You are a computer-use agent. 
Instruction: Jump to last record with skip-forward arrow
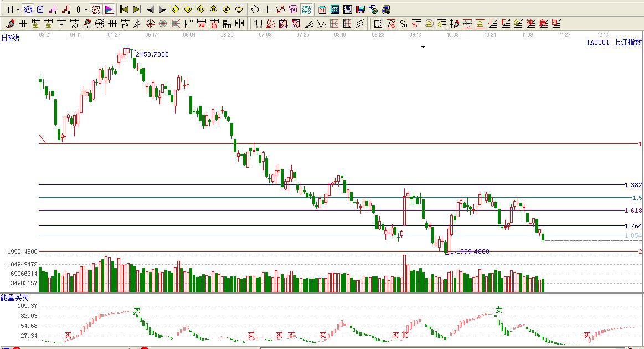(137, 9)
